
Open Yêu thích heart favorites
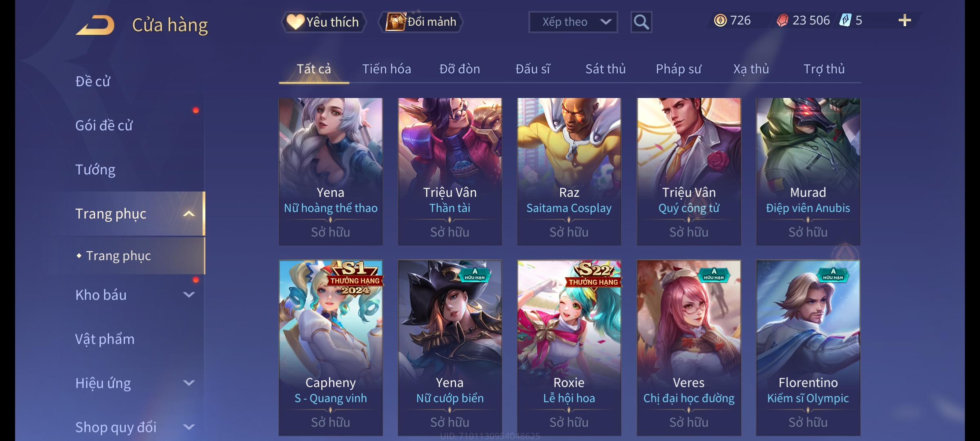click(323, 22)
